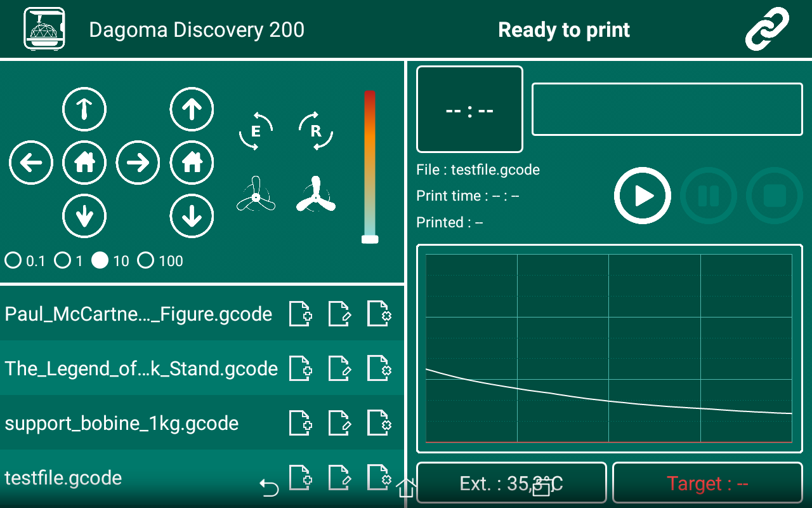Select the 0.1 step size
The image size is (812, 508).
point(25,260)
